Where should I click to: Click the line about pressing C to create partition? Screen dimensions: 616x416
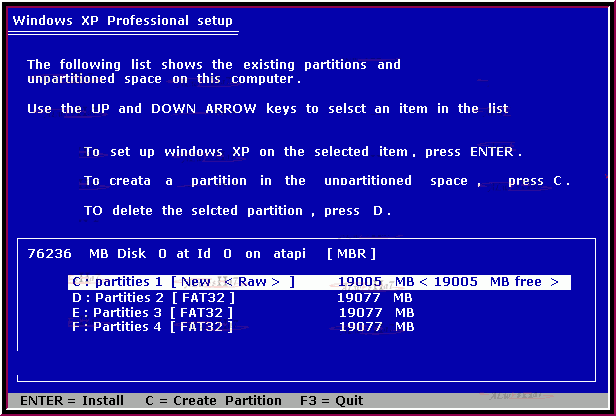click(x=327, y=181)
